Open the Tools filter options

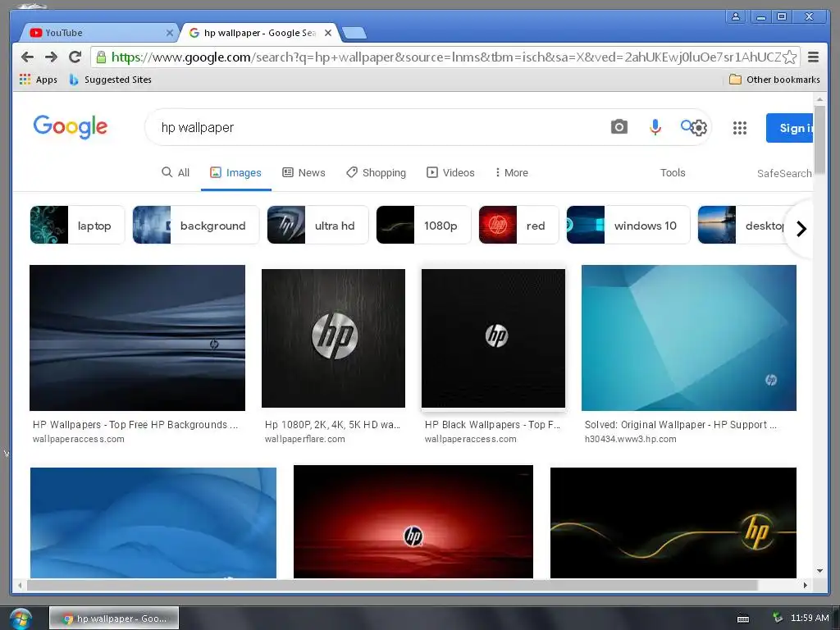coord(673,172)
